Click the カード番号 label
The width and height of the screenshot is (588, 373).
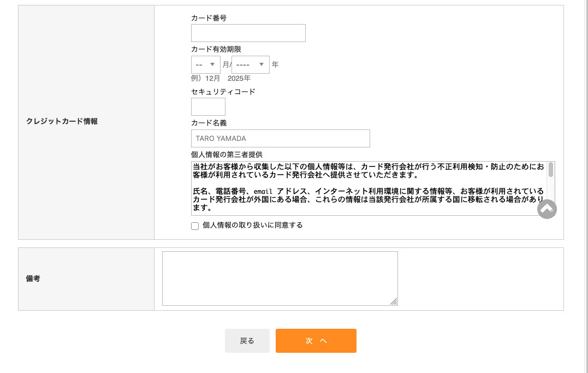point(209,18)
